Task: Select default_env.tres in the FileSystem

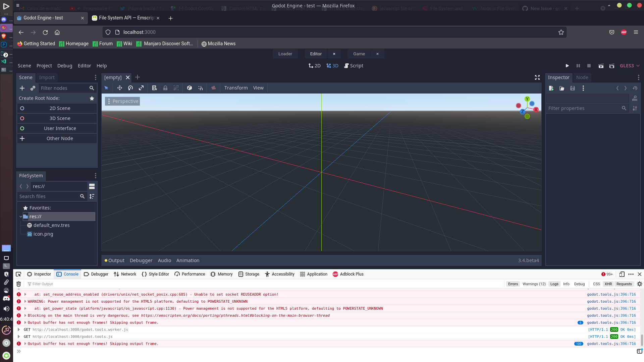Action: (x=52, y=225)
